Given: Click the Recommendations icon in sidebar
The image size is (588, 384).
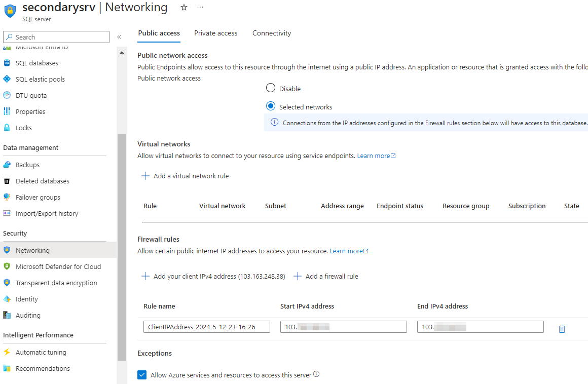Looking at the screenshot, I should tap(7, 368).
